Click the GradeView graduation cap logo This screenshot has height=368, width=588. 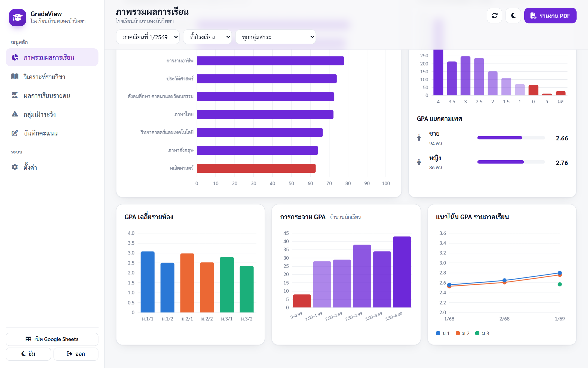coord(17,17)
